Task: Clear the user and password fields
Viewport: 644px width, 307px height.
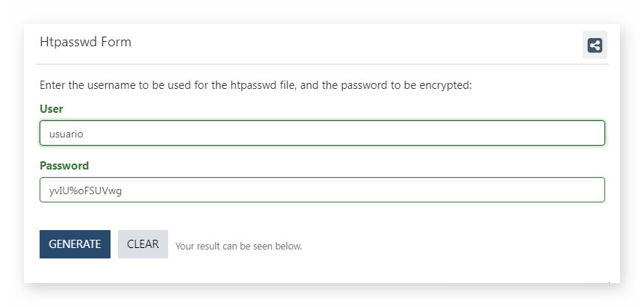Action: click(143, 244)
